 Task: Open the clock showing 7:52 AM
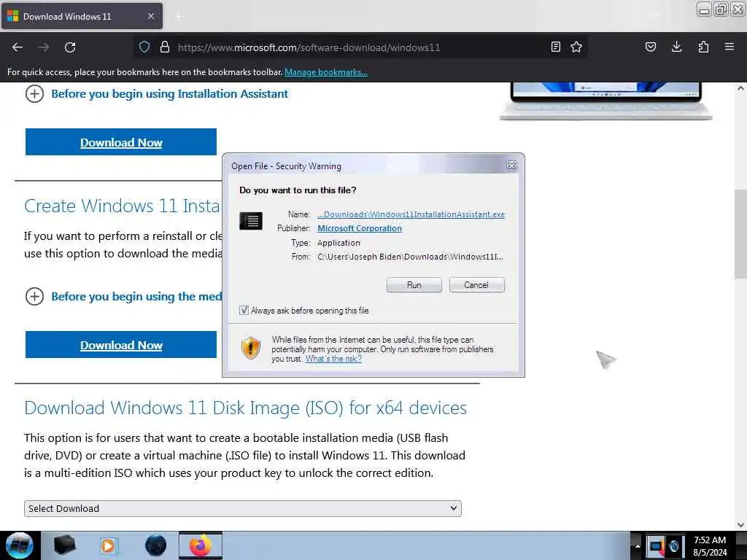coord(710,545)
